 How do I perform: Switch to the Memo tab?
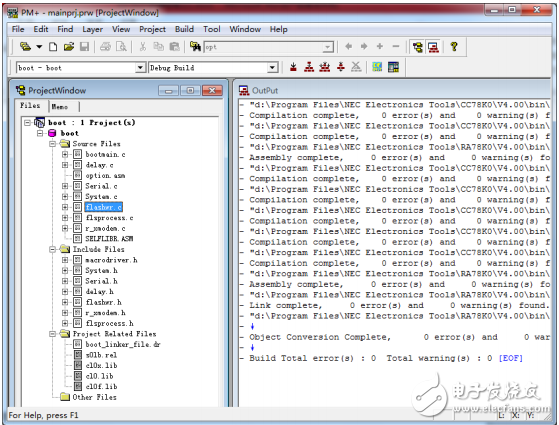[60, 106]
